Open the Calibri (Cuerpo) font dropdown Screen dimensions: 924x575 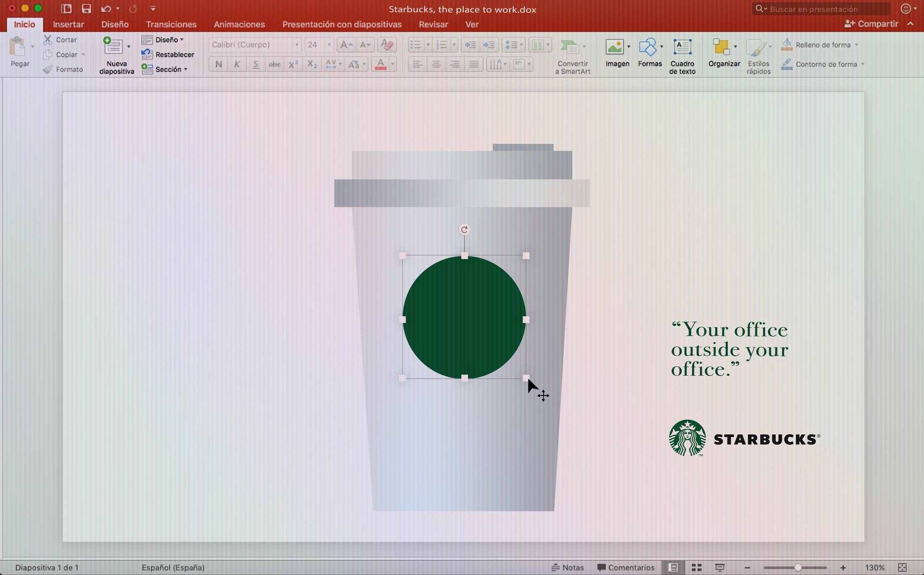coord(297,45)
